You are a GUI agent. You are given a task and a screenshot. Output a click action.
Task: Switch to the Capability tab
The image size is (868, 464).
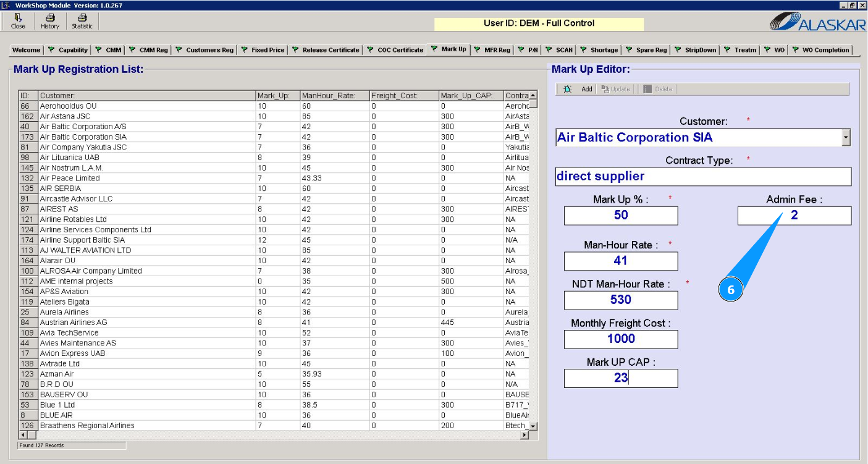[x=68, y=50]
